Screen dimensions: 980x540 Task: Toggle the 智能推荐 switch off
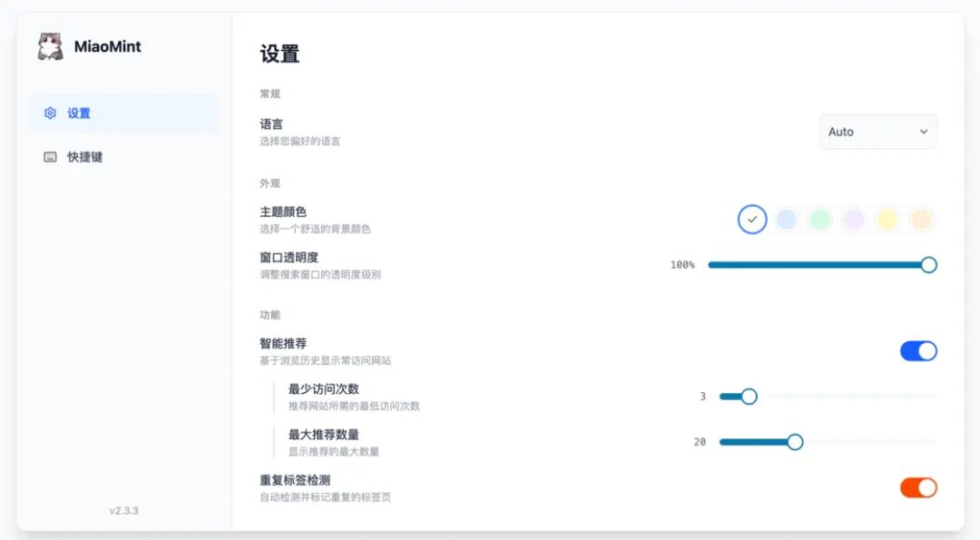pyautogui.click(x=918, y=351)
